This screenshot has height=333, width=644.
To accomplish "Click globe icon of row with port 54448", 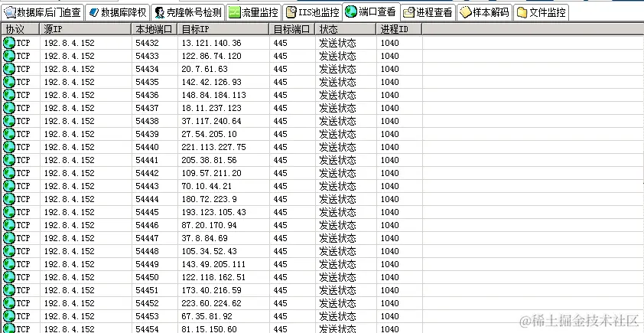I will [x=8, y=251].
